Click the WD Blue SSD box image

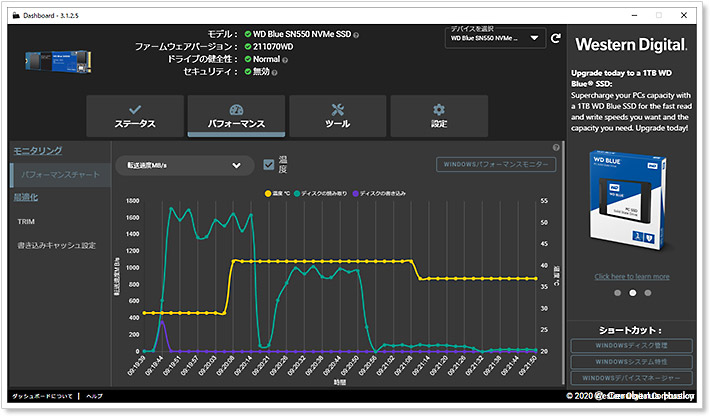coord(628,201)
